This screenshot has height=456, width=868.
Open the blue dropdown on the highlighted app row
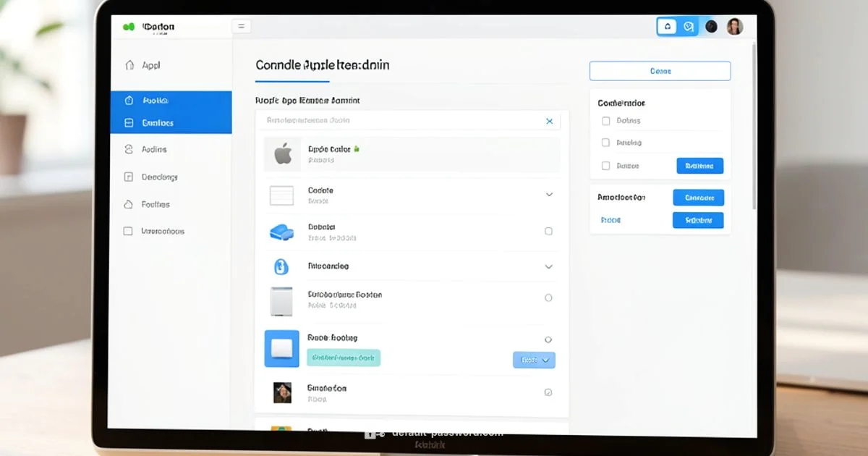(x=534, y=360)
